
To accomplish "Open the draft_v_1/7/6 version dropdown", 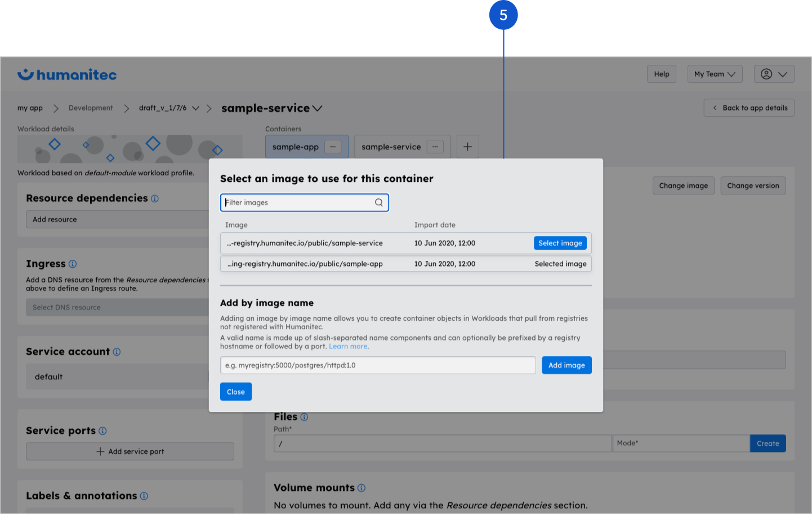I will pos(195,108).
